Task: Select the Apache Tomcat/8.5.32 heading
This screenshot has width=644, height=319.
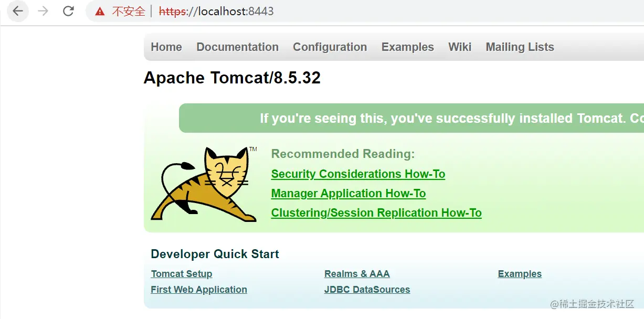Action: pos(232,78)
